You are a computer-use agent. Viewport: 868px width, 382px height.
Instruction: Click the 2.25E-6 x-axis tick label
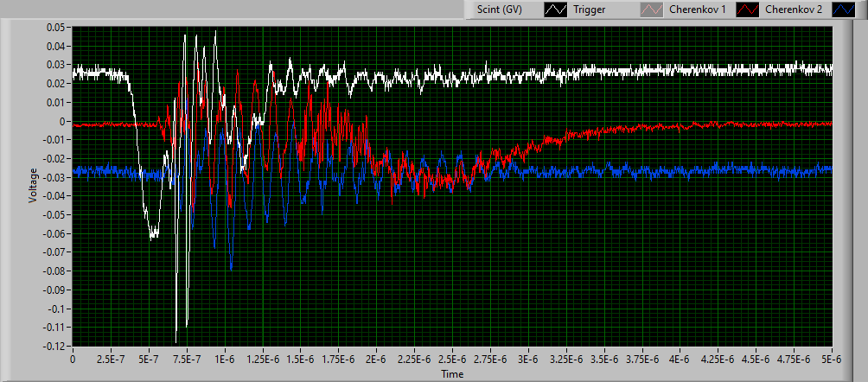415,359
